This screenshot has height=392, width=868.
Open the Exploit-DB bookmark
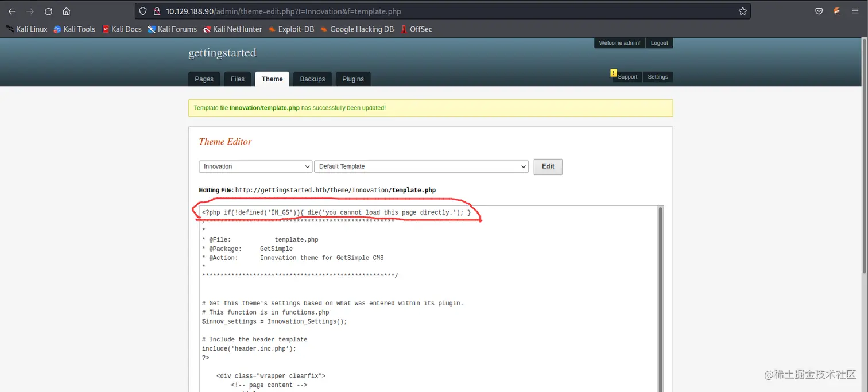click(x=292, y=29)
